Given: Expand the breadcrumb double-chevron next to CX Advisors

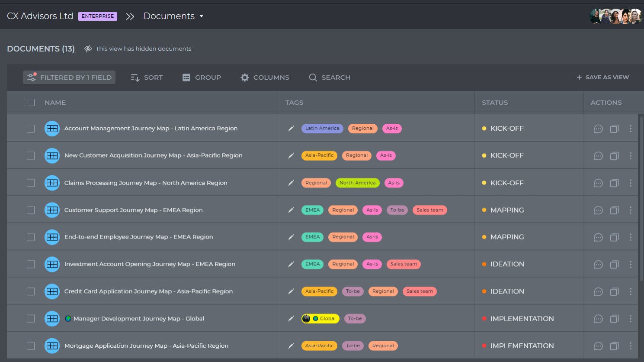Looking at the screenshot, I should coord(129,16).
